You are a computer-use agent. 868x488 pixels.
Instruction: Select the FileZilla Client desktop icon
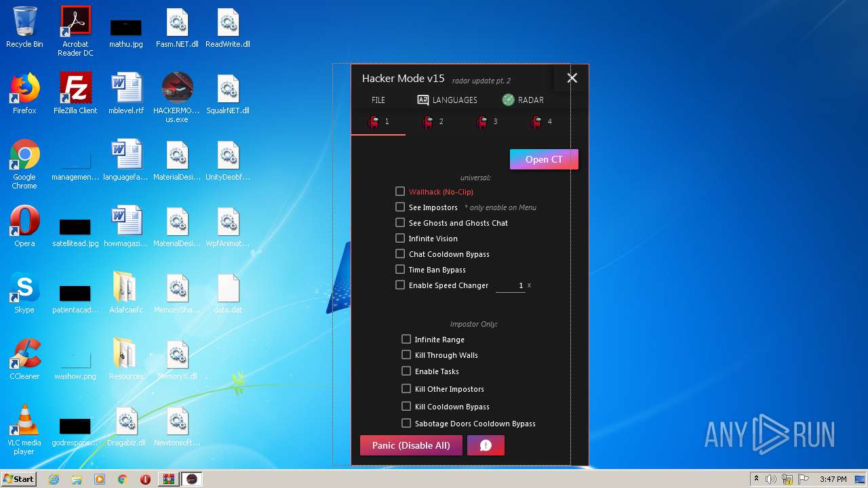pos(75,94)
